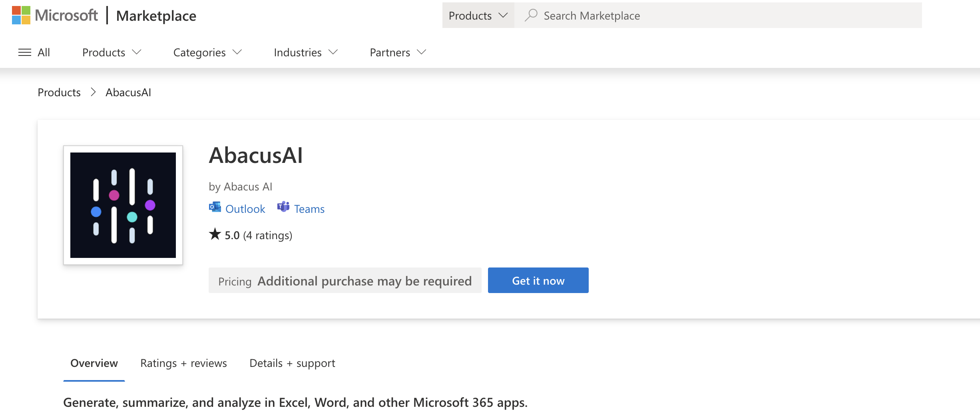Click the Teams app icon
The width and height of the screenshot is (980, 420).
click(x=283, y=207)
